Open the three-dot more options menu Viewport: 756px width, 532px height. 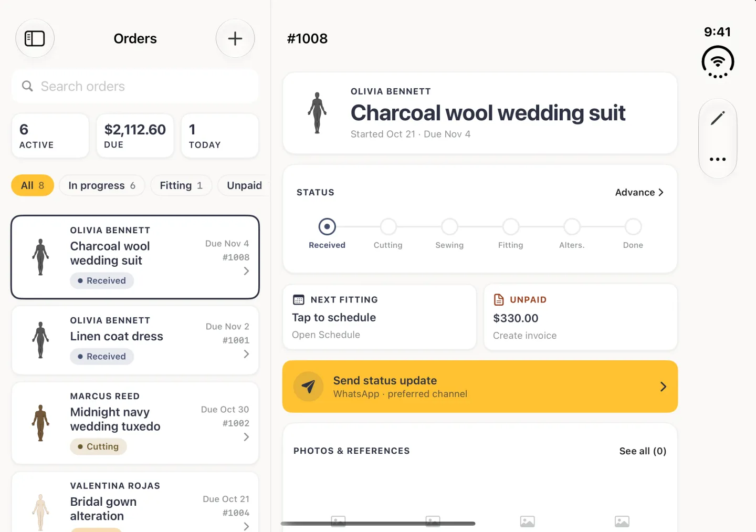[x=718, y=159]
